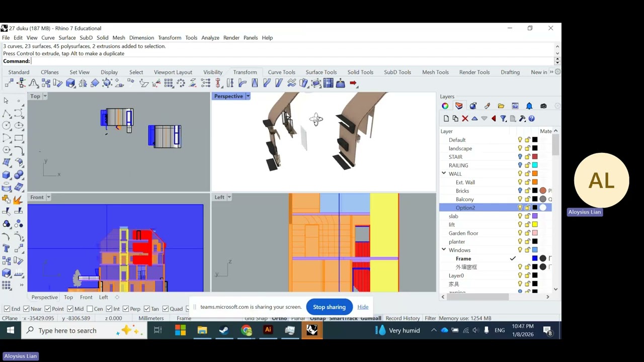This screenshot has width=644, height=362.
Task: Change the lift layer yellow color swatch
Action: point(535,225)
